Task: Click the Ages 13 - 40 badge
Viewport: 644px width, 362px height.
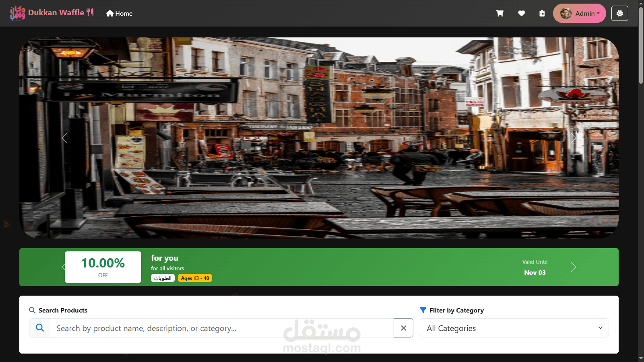Action: click(x=195, y=278)
